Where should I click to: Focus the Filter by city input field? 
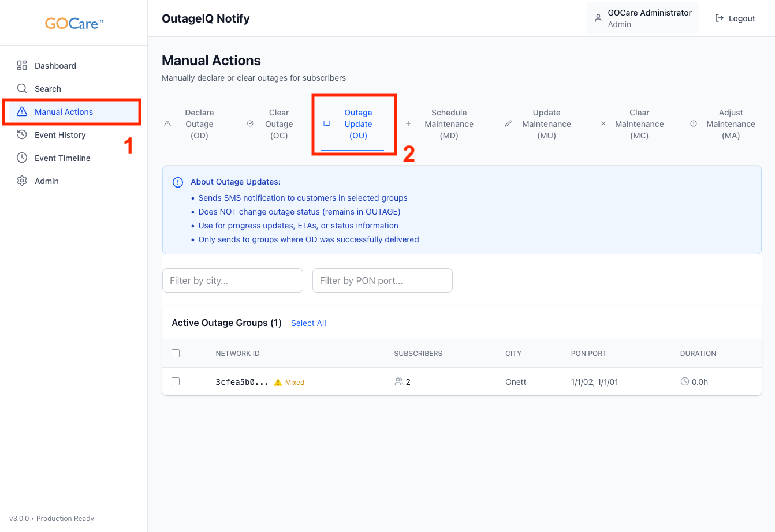(x=233, y=280)
